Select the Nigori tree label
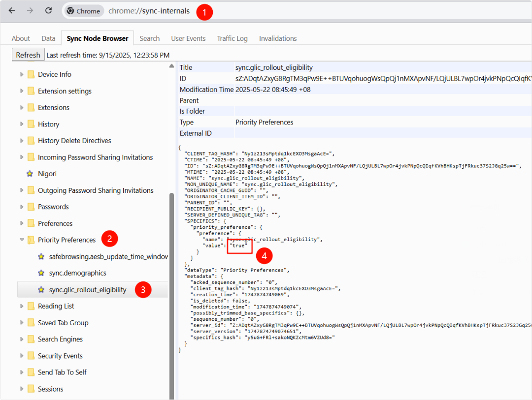Viewport: 532px width, 400px height. click(x=47, y=174)
